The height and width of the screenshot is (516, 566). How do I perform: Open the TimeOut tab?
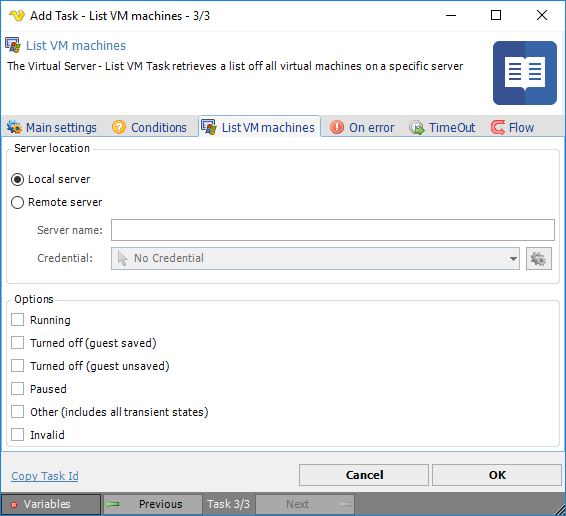(x=442, y=127)
